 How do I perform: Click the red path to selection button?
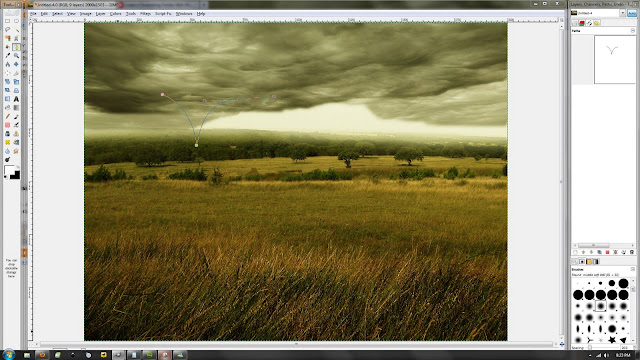[x=607, y=252]
